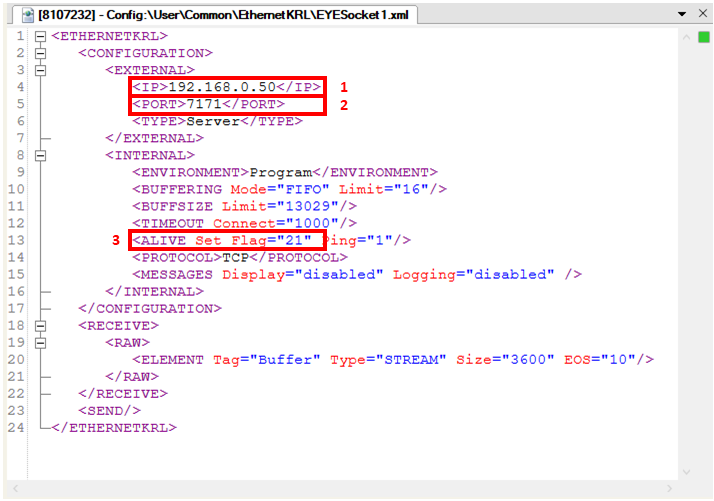Image resolution: width=714 pixels, height=501 pixels.
Task: Click line number 20 in the gutter
Action: [x=16, y=360]
